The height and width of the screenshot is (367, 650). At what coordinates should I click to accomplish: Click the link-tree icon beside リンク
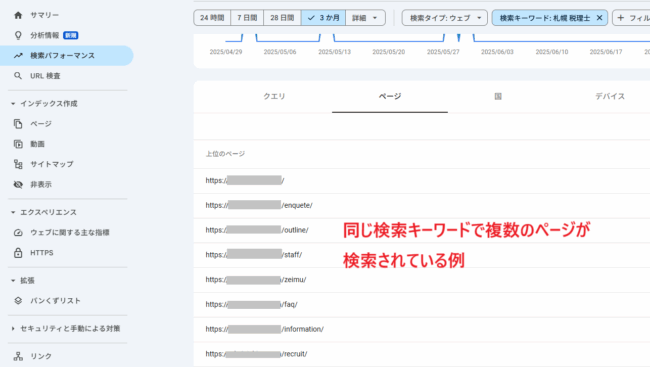[x=18, y=356]
